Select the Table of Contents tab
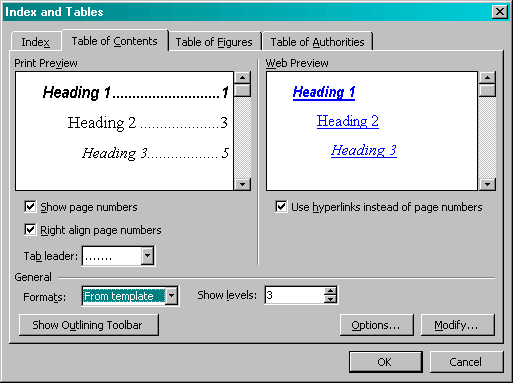 tap(115, 41)
